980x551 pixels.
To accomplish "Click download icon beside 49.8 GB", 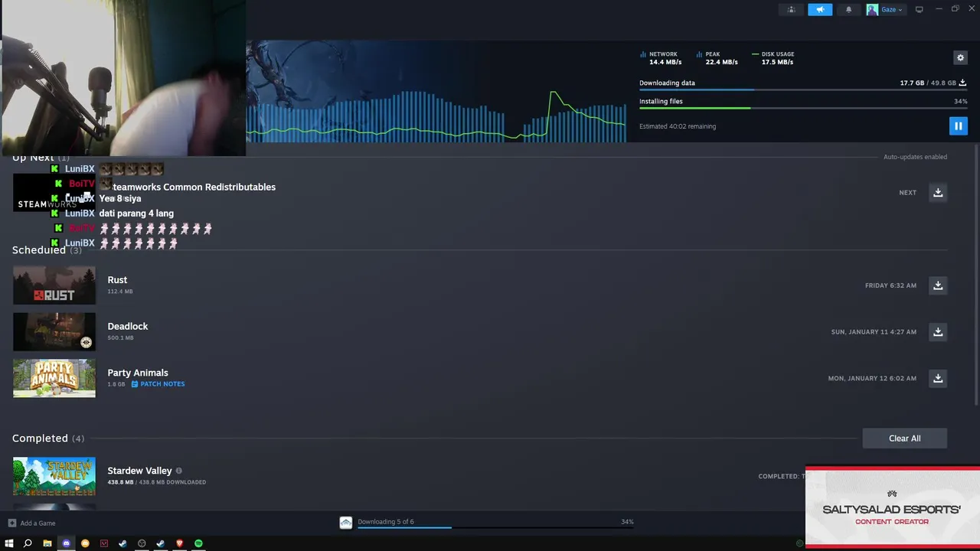I will pos(963,83).
